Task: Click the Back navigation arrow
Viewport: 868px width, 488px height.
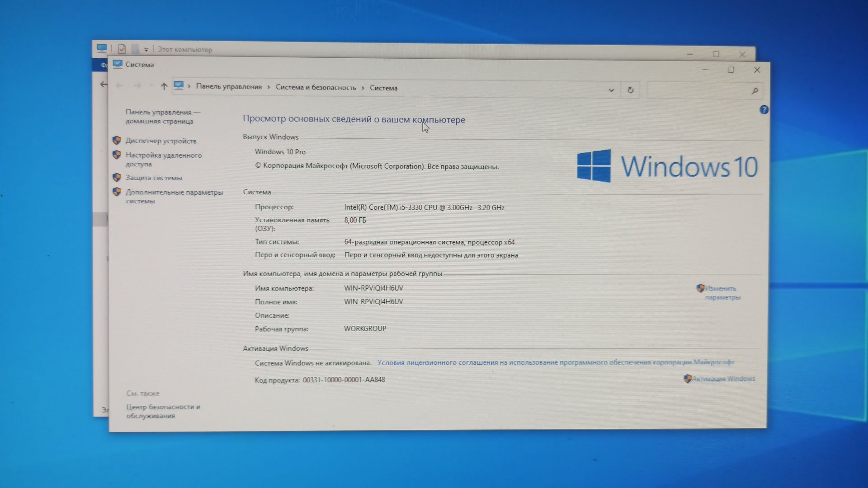Action: (120, 85)
